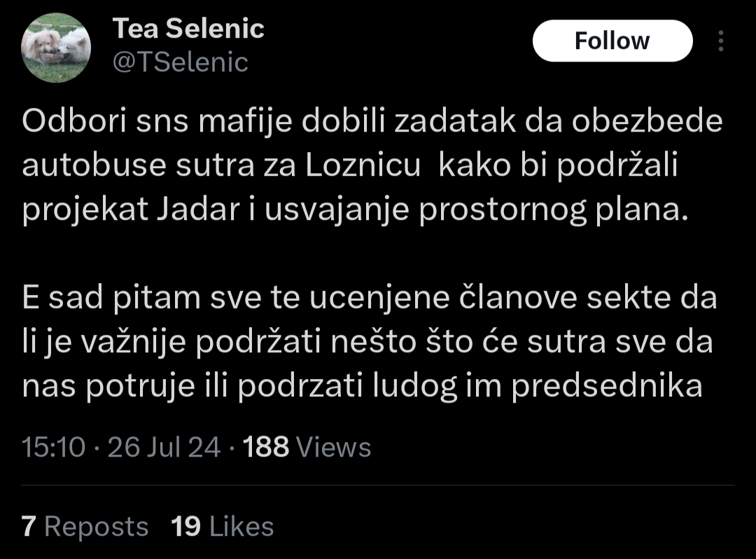Click the word "zadatak" in the first line
This screenshot has width=756, height=559.
[x=447, y=123]
